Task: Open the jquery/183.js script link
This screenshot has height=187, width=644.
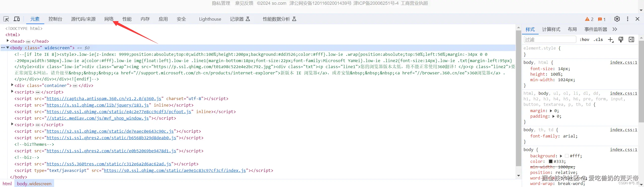Action: pyautogui.click(x=98, y=105)
